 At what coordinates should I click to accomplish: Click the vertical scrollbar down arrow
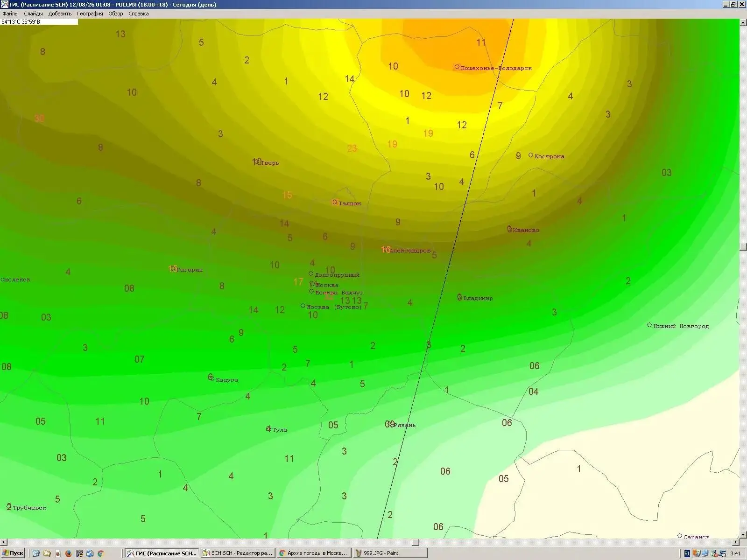pyautogui.click(x=743, y=535)
